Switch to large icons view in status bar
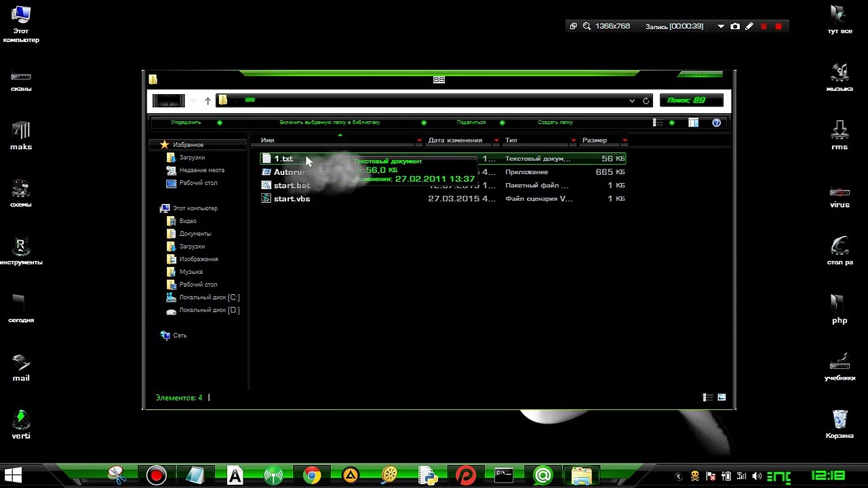Screen dimensions: 868x488 (x=722, y=398)
